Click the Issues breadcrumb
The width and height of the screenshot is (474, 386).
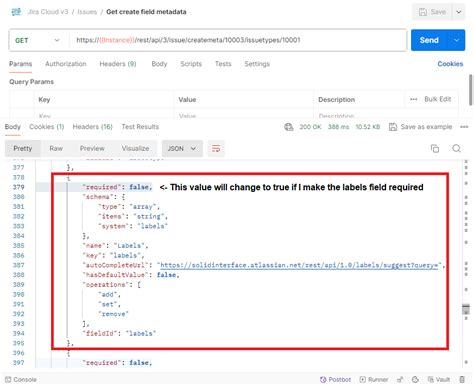(x=87, y=12)
